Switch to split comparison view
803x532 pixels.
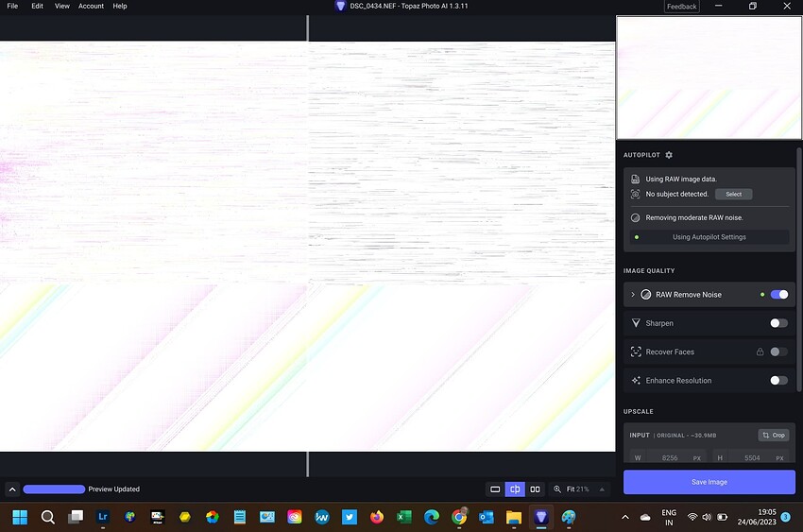coord(515,489)
